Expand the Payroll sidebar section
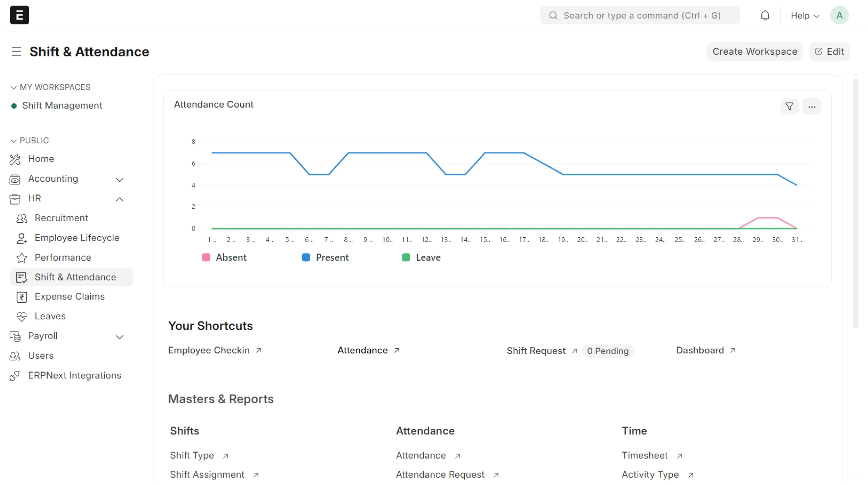 click(119, 337)
